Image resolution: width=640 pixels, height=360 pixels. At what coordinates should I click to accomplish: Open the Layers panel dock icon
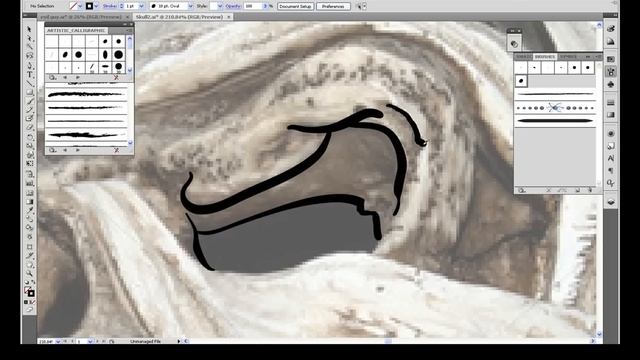pyautogui.click(x=611, y=202)
